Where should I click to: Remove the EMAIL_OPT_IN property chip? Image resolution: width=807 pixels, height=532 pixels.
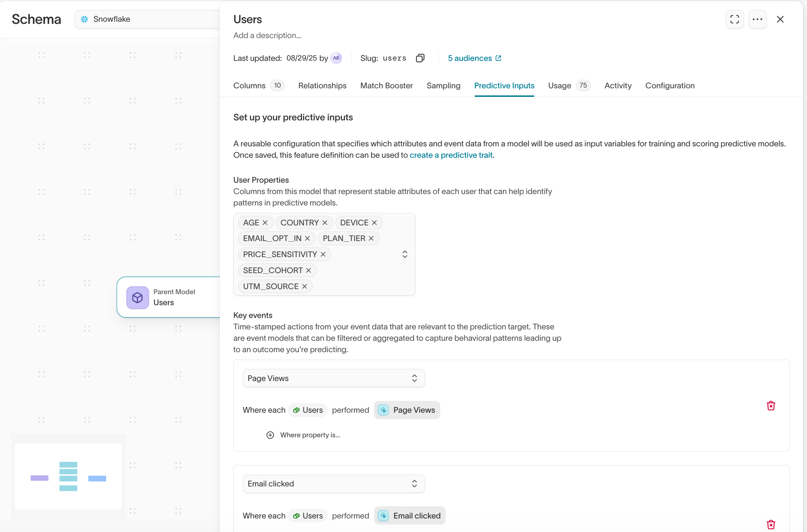point(307,238)
